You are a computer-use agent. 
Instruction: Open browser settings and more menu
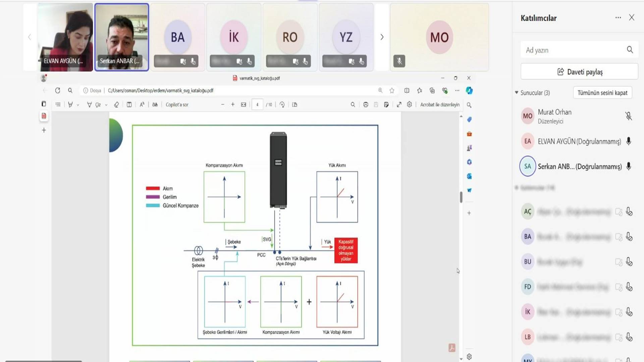(457, 90)
